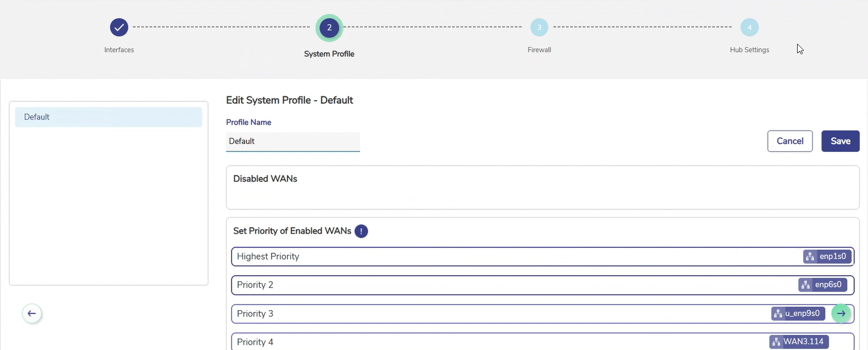Click the completed Interfaces step checkmark
The height and width of the screenshot is (350, 868).
[119, 27]
